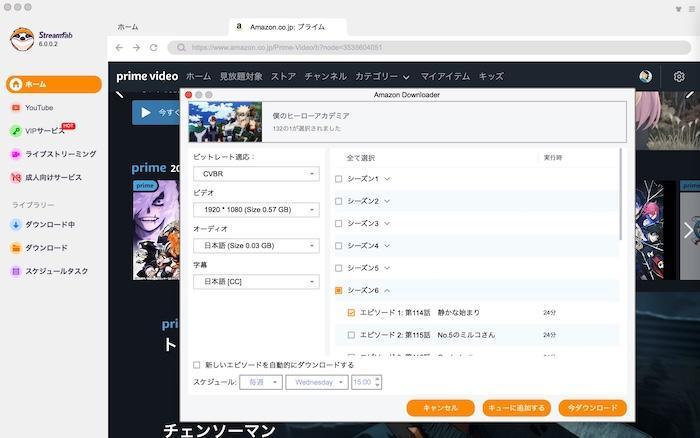Screen dimensions: 700x438
Task: Expand シーズン3 chevron
Action: (x=387, y=223)
